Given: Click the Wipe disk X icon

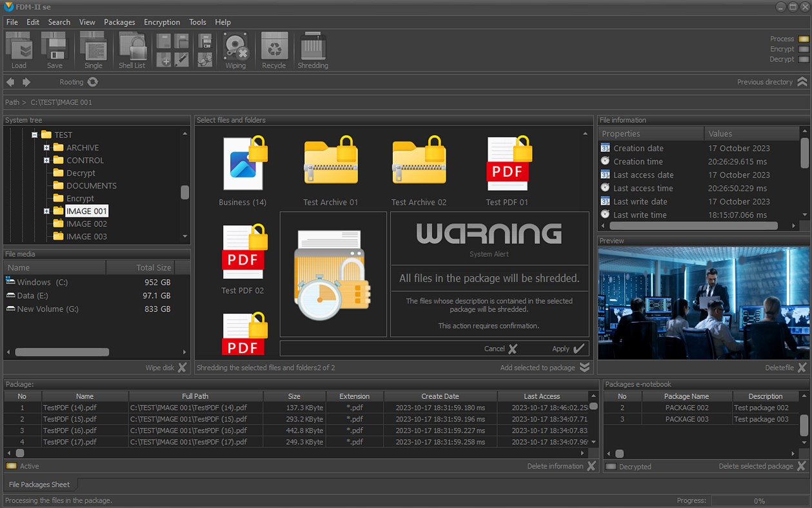Looking at the screenshot, I should (183, 367).
